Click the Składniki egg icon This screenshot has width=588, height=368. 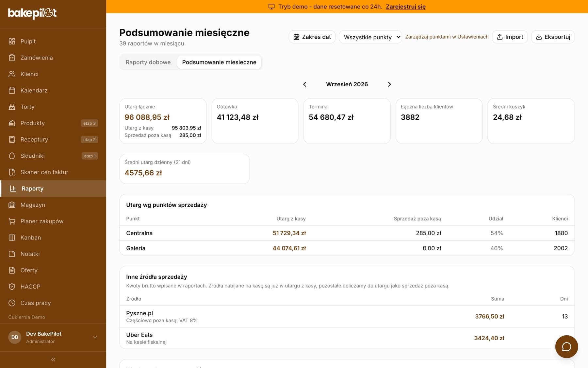12,156
